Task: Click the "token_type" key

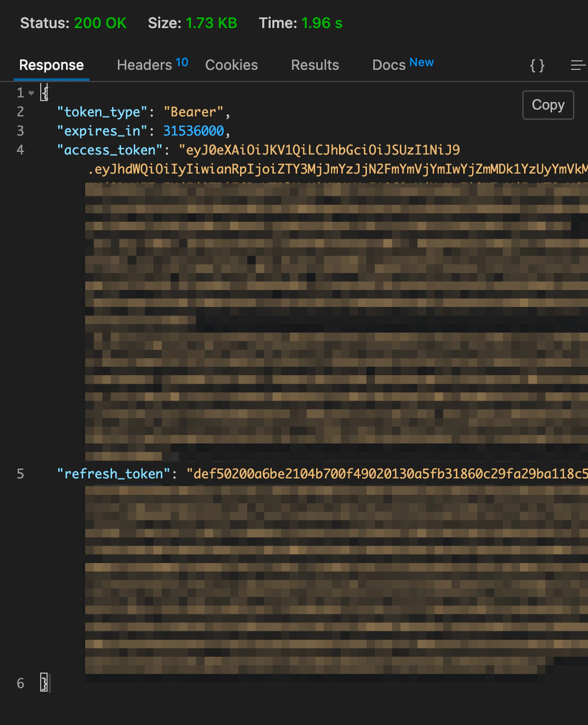Action: [102, 112]
